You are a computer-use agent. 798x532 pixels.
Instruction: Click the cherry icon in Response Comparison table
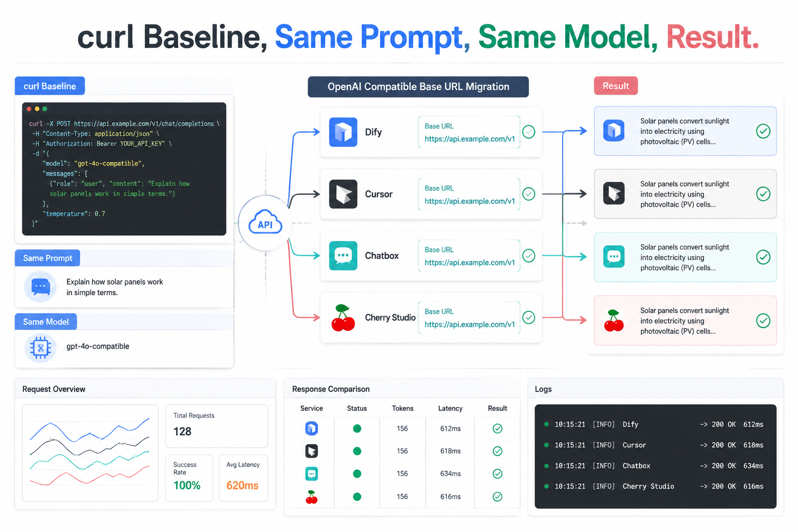311,497
